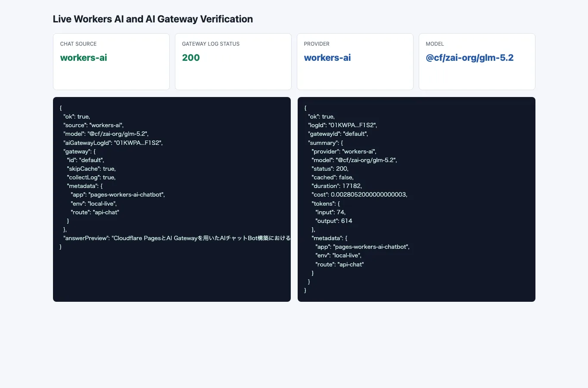Click the page title Live Workers AI and AI Gateway Verification
The width and height of the screenshot is (588, 388).
coord(153,19)
